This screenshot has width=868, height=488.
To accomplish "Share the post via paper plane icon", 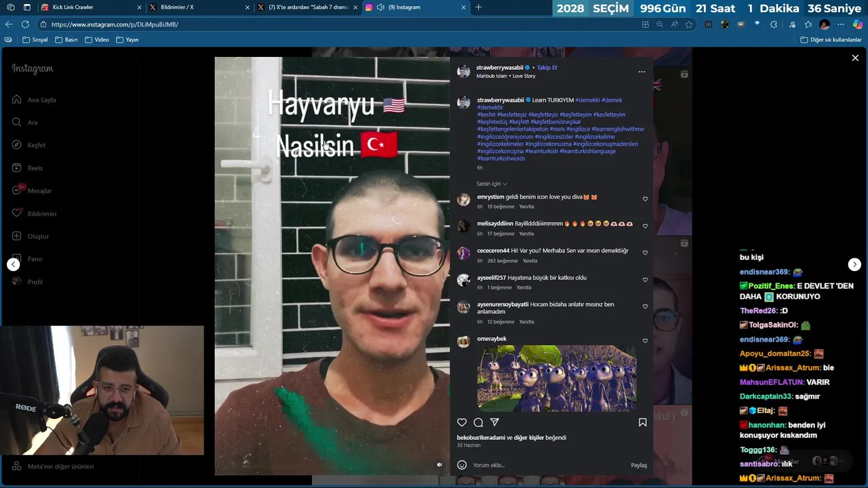I will (x=494, y=422).
